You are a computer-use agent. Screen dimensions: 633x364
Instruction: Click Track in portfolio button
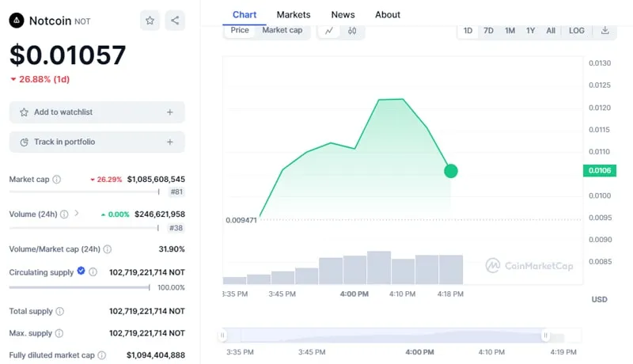(x=97, y=142)
